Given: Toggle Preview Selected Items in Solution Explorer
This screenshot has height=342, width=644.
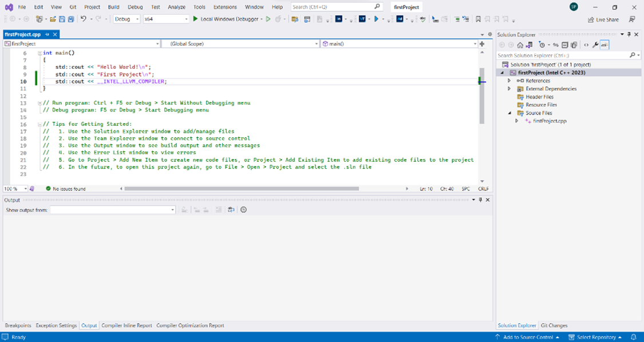Looking at the screenshot, I should click(605, 45).
